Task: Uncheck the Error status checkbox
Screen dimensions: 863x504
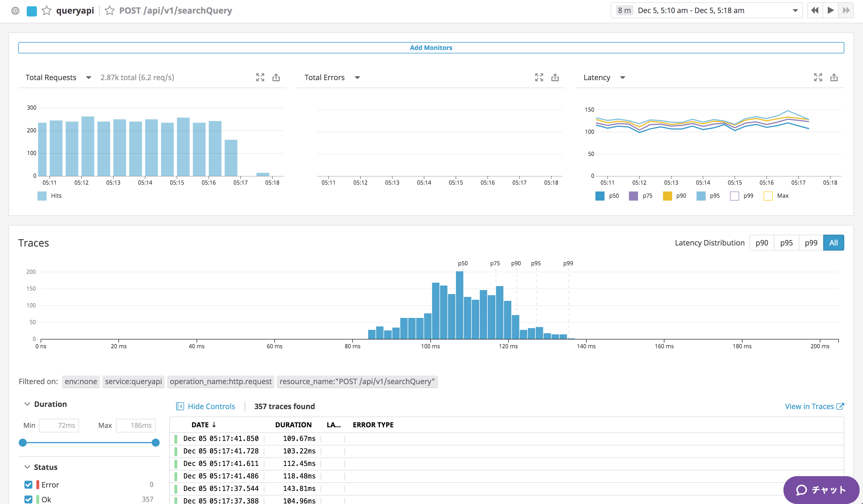Action: (28, 484)
